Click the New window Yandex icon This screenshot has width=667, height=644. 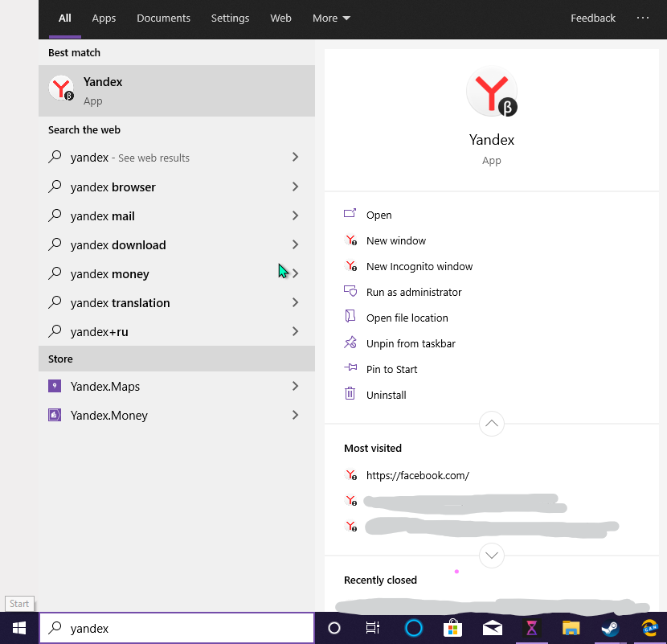(x=350, y=240)
